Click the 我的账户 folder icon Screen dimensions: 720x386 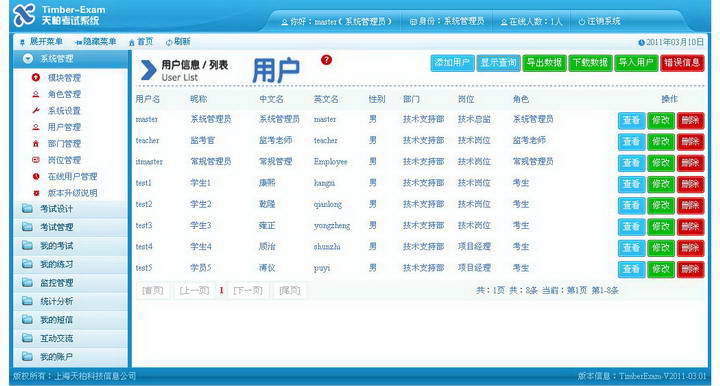(x=28, y=357)
